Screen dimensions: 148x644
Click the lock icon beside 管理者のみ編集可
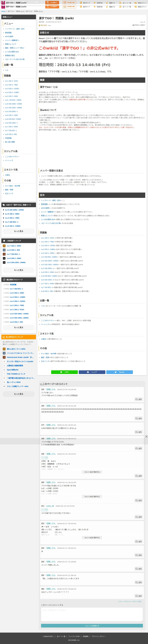tap(133, 25)
